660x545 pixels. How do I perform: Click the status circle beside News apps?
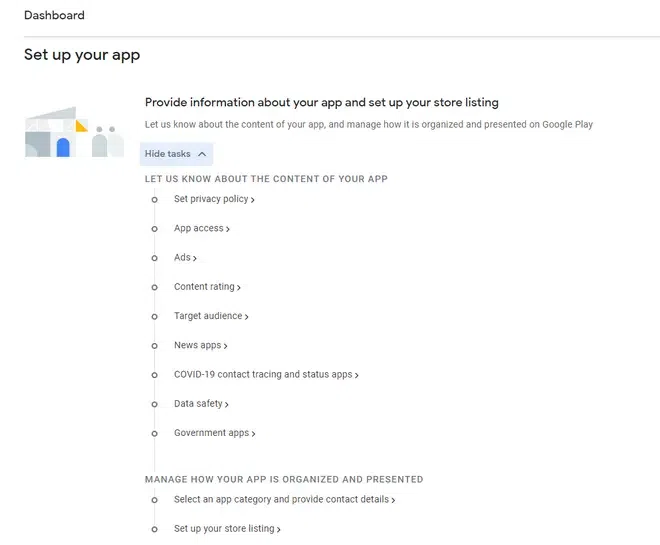[154, 346]
